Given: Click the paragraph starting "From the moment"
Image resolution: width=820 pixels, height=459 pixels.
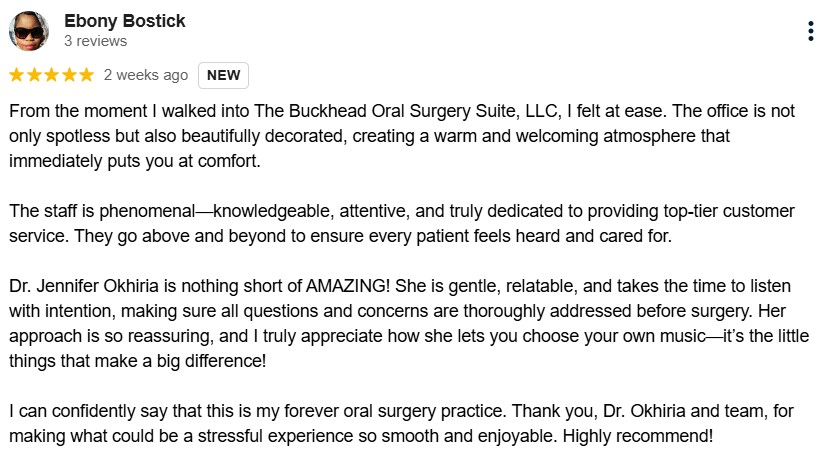Looking at the screenshot, I should [x=402, y=136].
